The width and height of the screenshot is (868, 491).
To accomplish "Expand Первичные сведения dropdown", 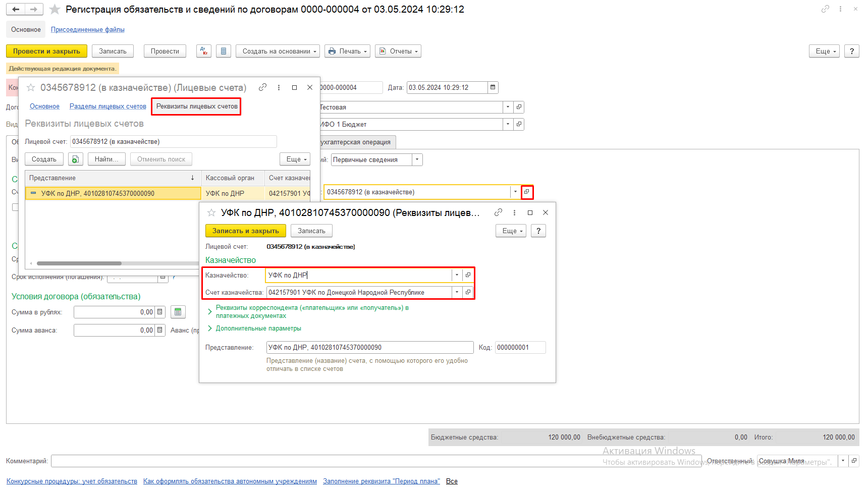I will (x=417, y=159).
